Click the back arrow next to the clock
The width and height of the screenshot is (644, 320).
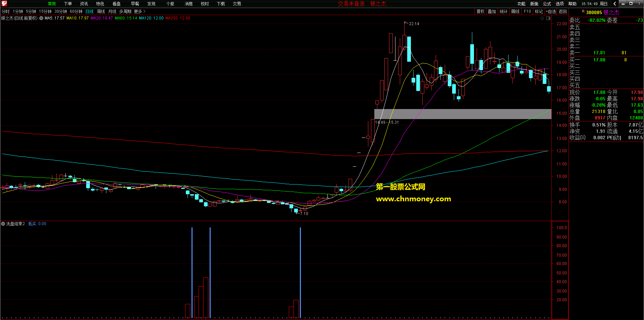(x=614, y=4)
